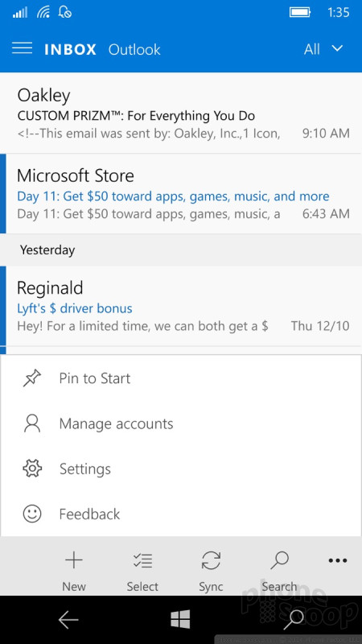Click the Outlook account name in header
This screenshot has width=362, height=644.
pos(134,50)
